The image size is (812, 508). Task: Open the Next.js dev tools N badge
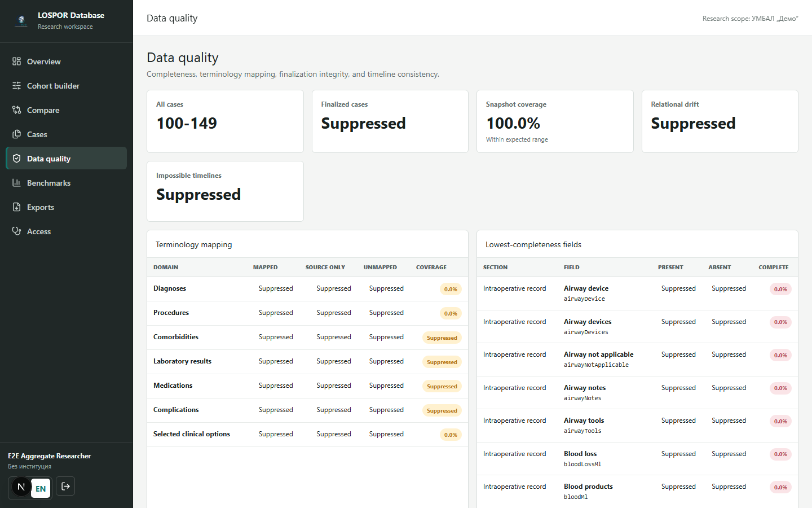click(21, 487)
